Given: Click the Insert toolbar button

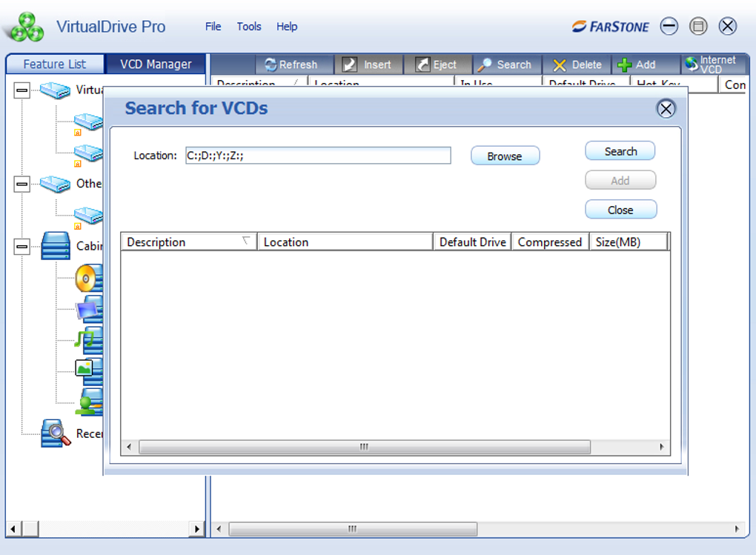Looking at the screenshot, I should (x=368, y=64).
